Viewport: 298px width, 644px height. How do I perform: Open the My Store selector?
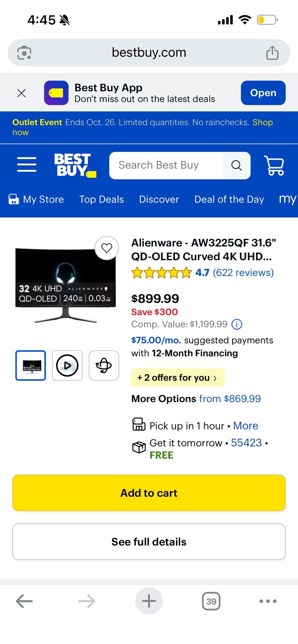point(36,199)
